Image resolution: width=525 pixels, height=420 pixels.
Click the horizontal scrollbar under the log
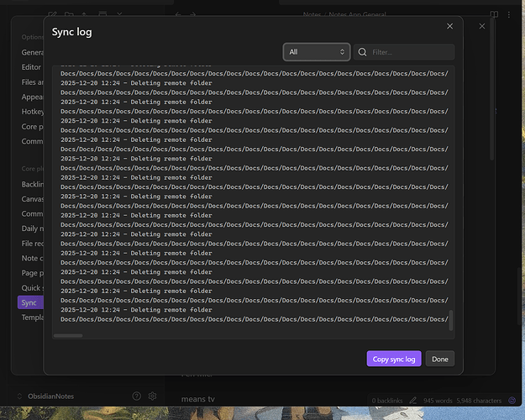tap(69, 335)
